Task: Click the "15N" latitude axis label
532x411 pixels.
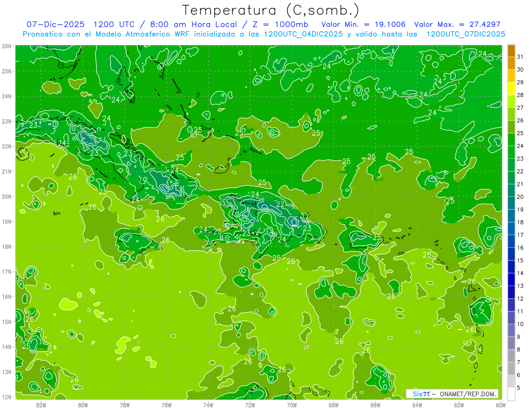Action: [7, 321]
